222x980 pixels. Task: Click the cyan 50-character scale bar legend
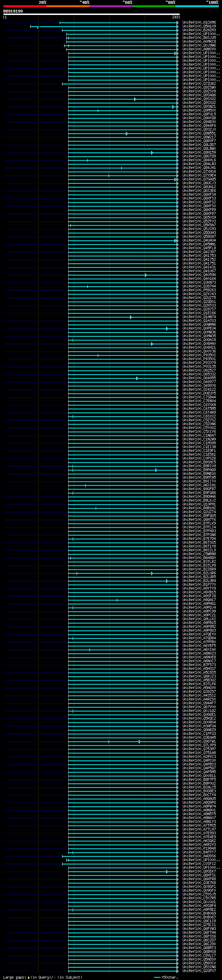(157, 977)
